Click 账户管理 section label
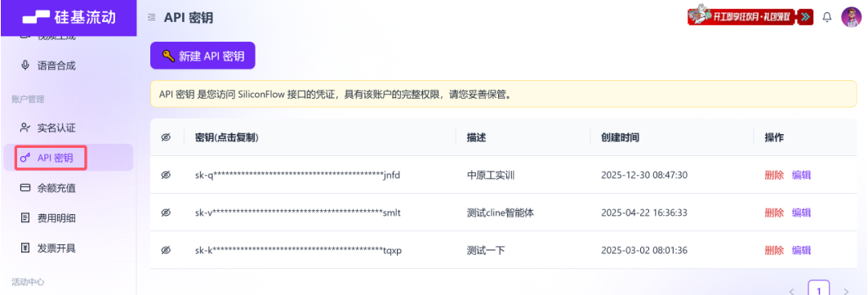 (28, 99)
